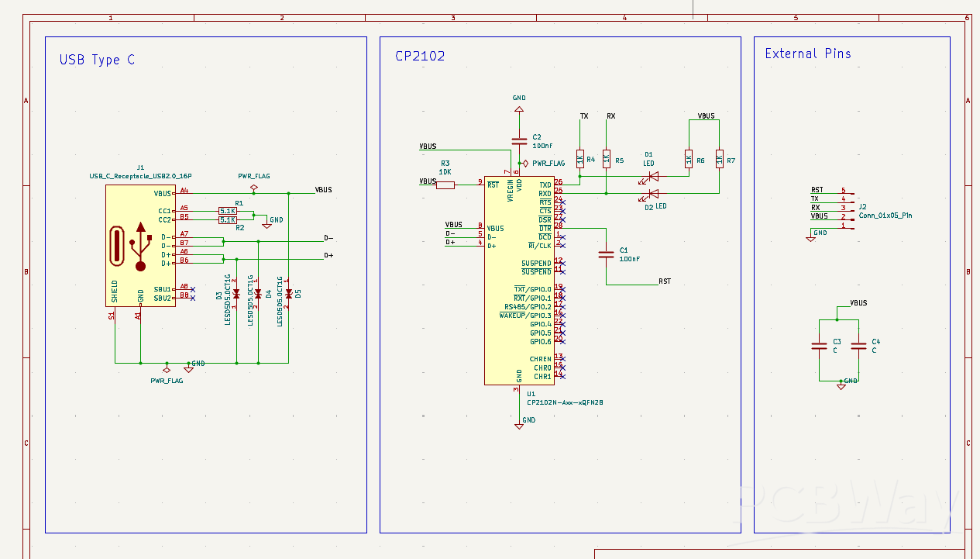
Task: Select the D4 ESD diode symbol
Action: pos(258,294)
